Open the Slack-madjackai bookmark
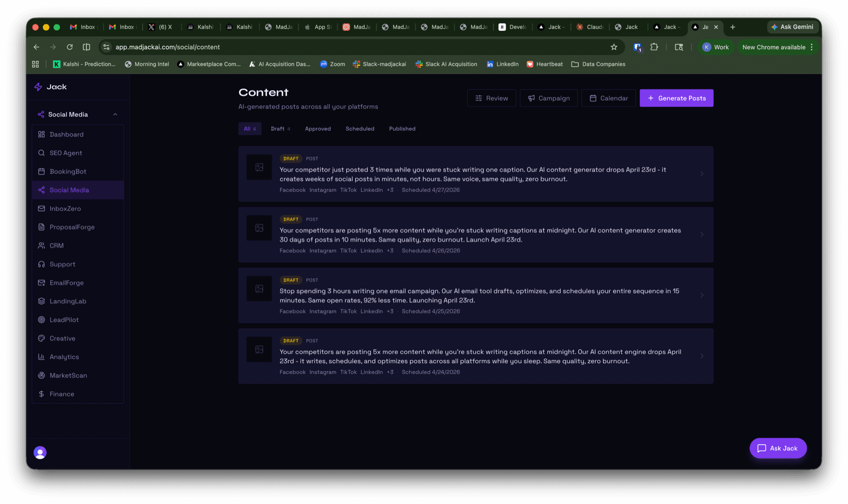Viewport: 848px width, 504px height. (x=379, y=64)
